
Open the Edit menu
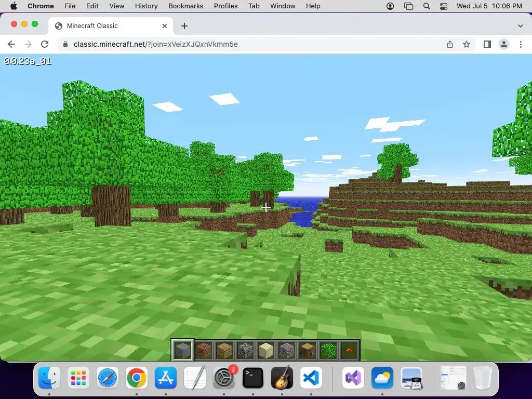(x=92, y=6)
